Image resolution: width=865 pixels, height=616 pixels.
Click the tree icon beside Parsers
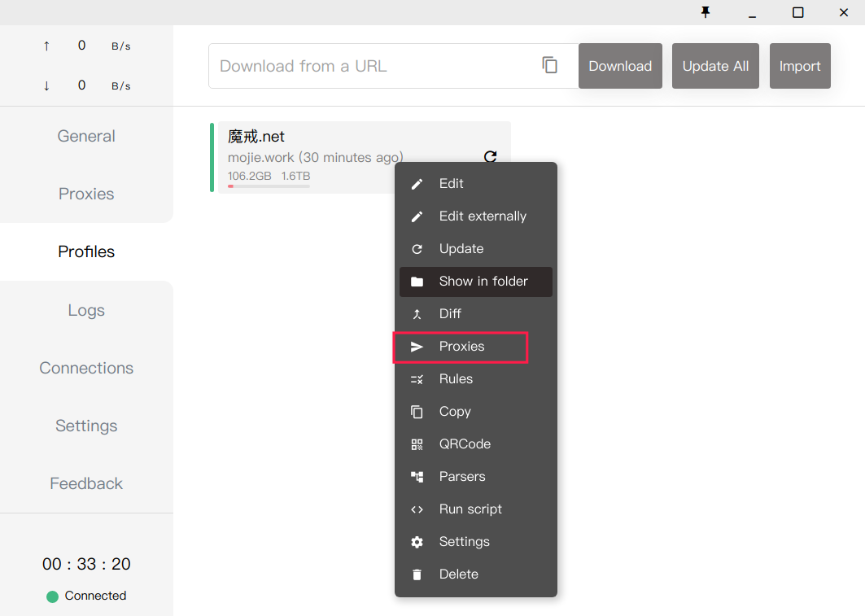point(417,477)
